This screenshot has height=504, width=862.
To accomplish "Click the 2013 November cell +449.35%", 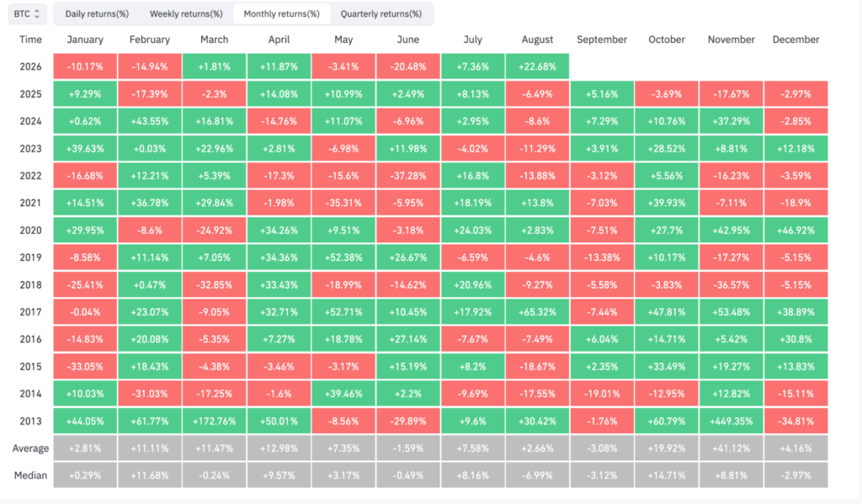I will 732,421.
